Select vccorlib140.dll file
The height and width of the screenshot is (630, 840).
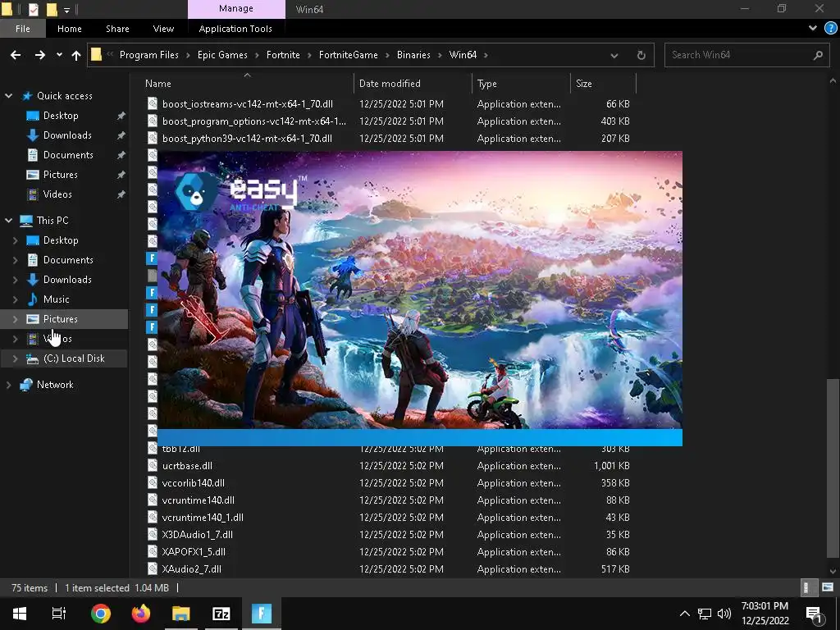193,482
